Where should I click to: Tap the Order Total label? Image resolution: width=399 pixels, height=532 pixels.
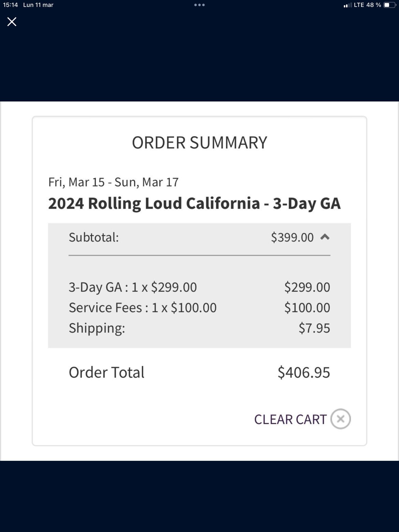click(x=107, y=372)
